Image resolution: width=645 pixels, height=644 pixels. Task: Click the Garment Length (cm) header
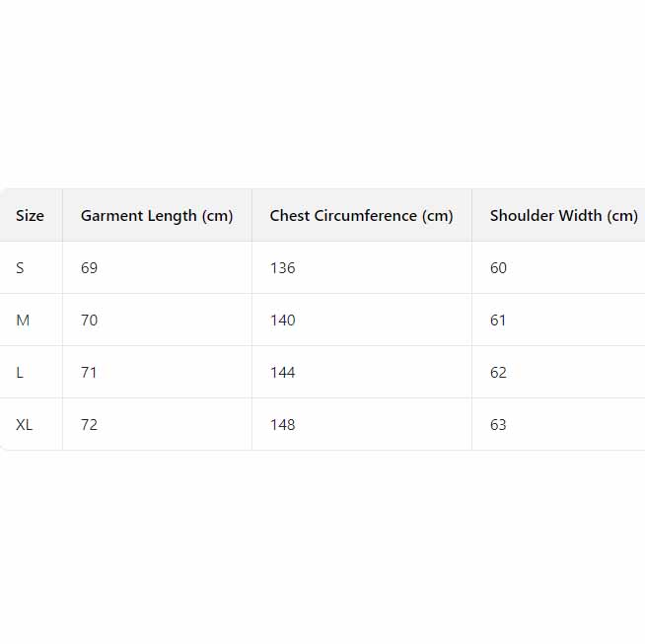coord(157,216)
